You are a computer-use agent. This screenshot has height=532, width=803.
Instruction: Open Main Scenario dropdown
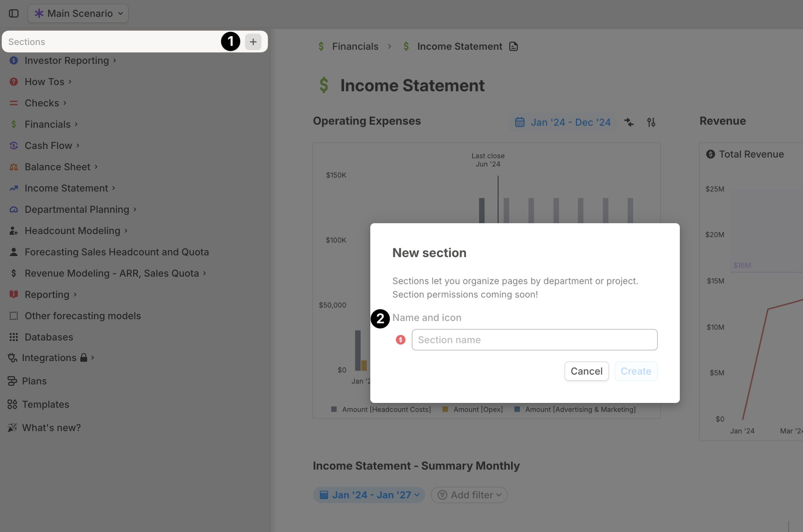pyautogui.click(x=78, y=13)
